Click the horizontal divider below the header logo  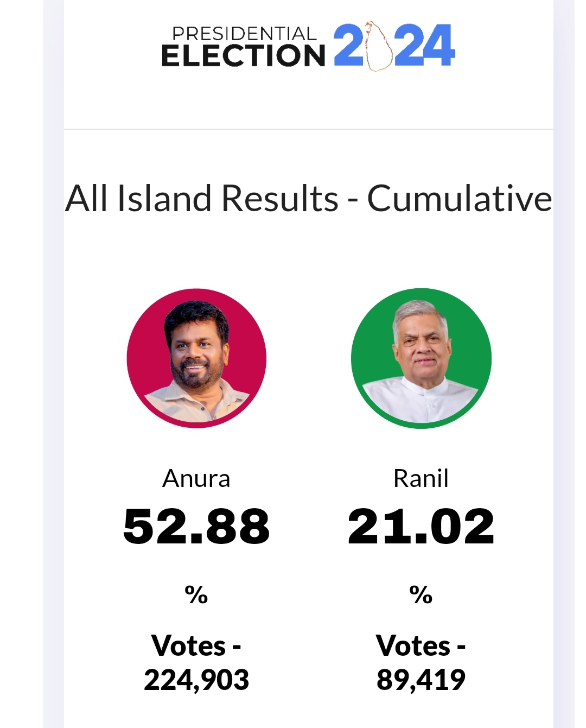point(309,129)
